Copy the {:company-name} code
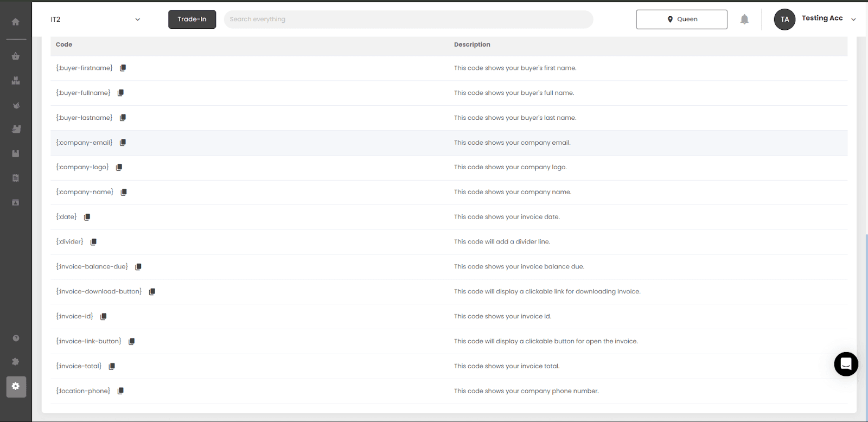The height and width of the screenshot is (422, 868). tap(124, 192)
